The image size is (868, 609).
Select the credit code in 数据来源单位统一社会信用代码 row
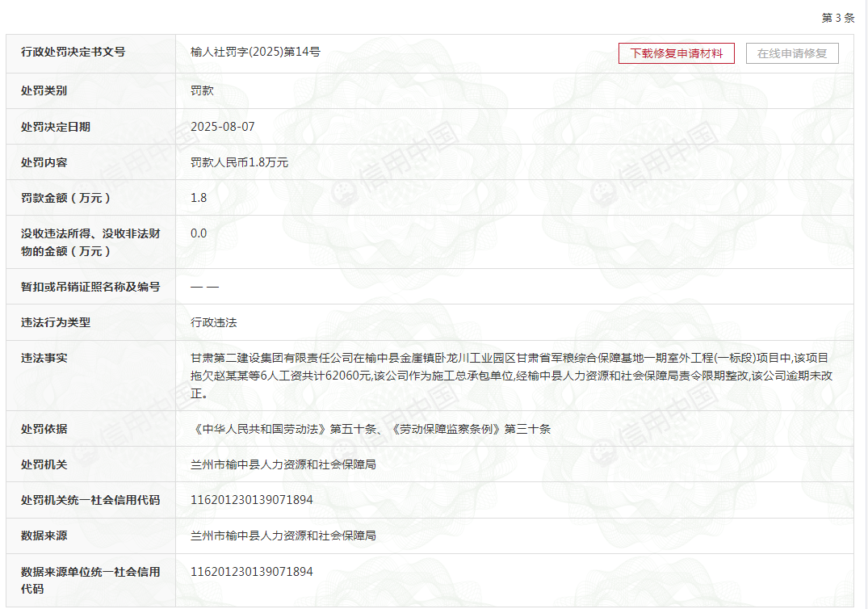[252, 571]
